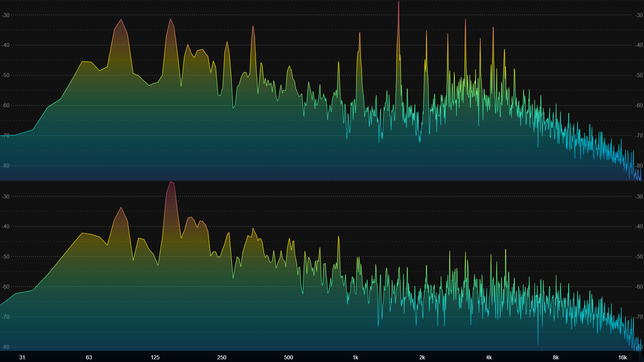Click the 4k frequency axis label
644x362 pixels.
pyautogui.click(x=489, y=357)
